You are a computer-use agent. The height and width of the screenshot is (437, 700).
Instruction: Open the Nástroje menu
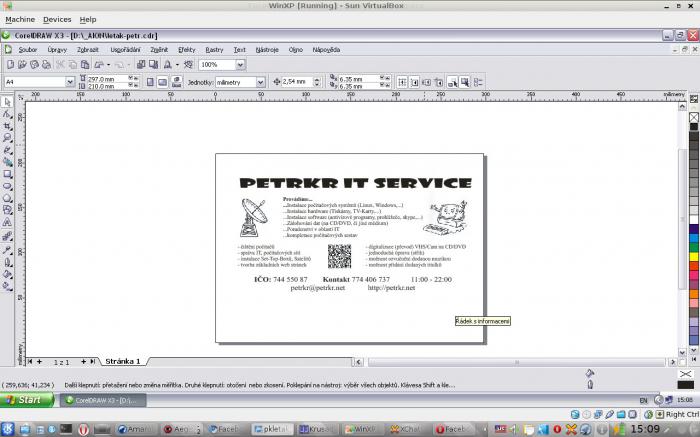click(267, 50)
